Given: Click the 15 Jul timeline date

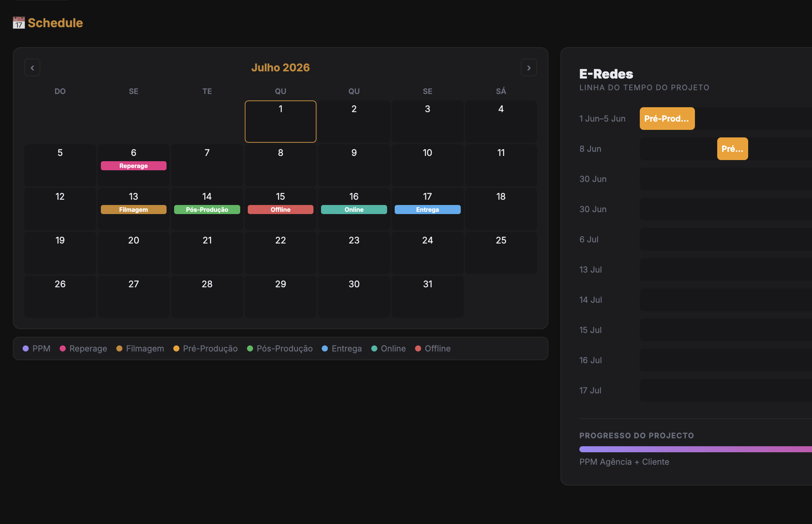Looking at the screenshot, I should click(591, 330).
